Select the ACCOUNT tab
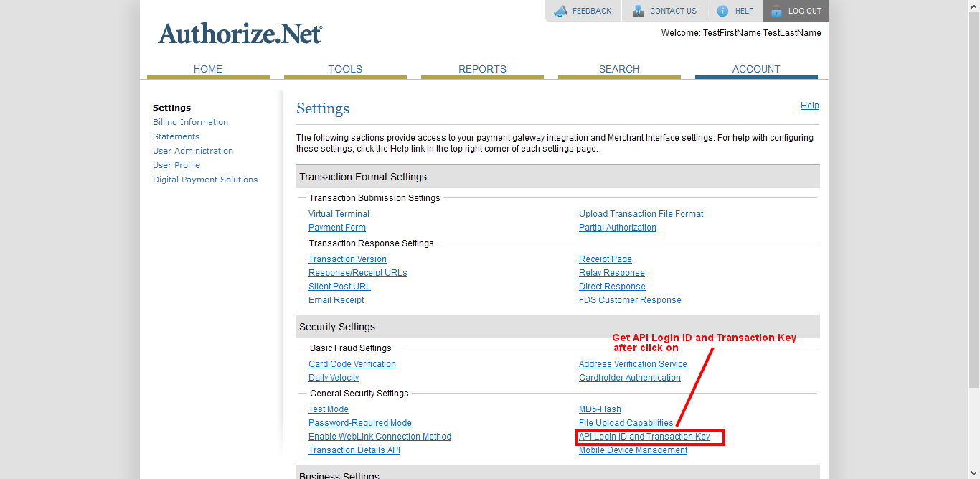 (756, 70)
